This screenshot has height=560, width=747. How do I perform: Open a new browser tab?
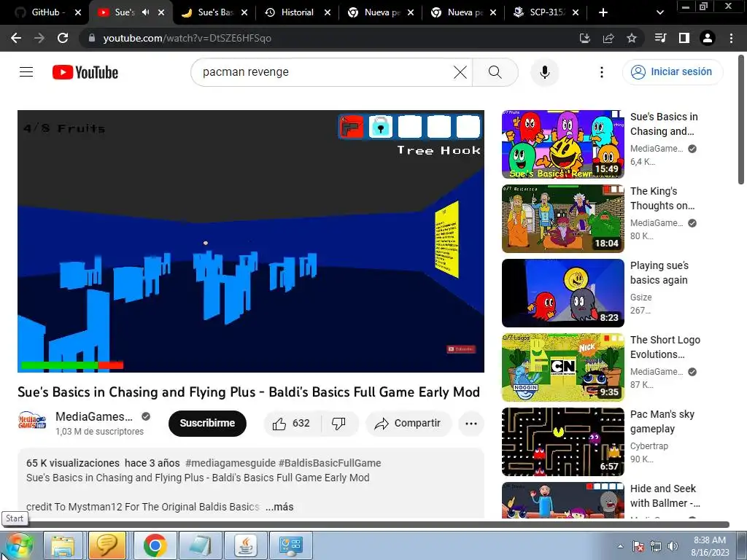(603, 12)
